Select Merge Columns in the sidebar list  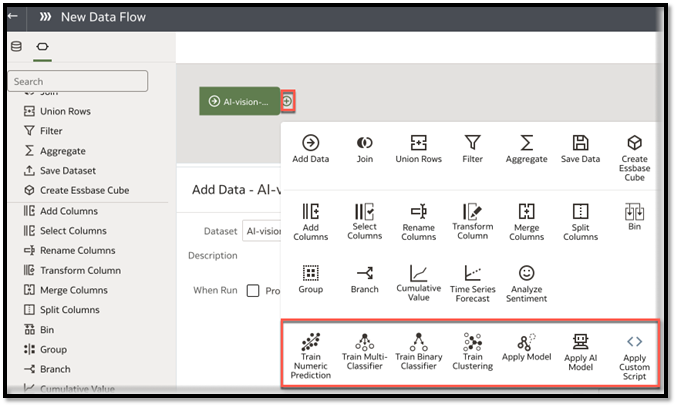tap(66, 290)
